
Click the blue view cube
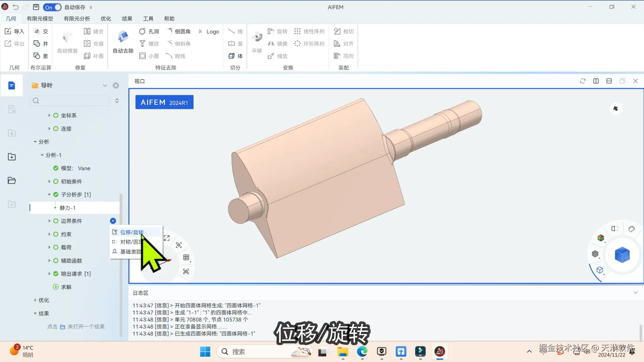(x=622, y=255)
